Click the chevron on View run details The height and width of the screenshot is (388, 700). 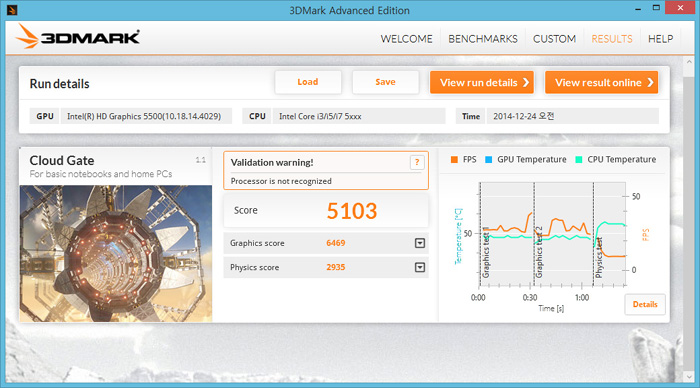pos(526,83)
